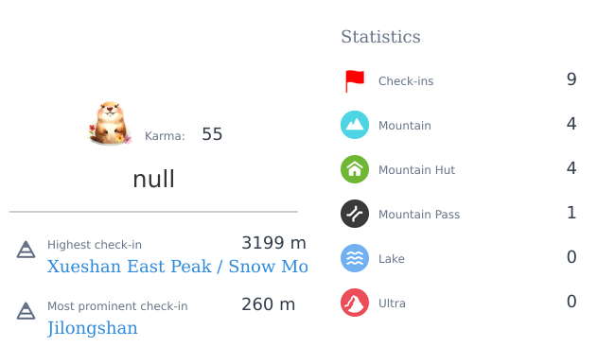Click the blue Lake waves icon
Image resolution: width=615 pixels, height=364 pixels.
(355, 258)
